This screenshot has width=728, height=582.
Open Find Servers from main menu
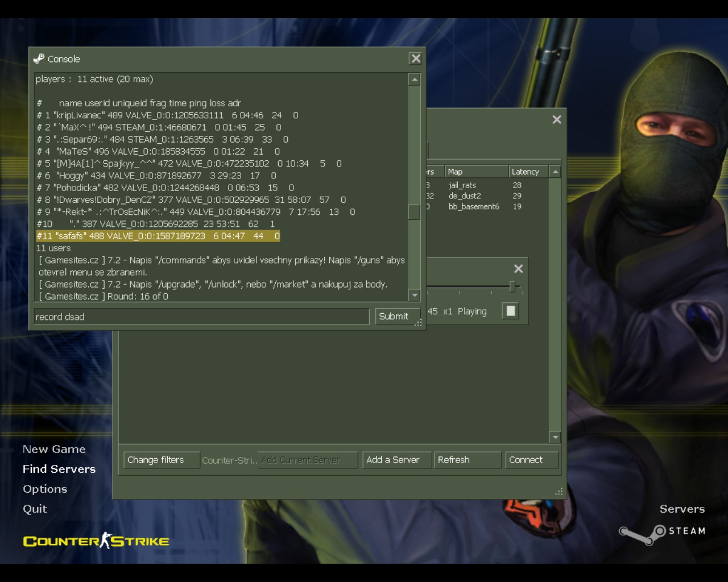(59, 469)
